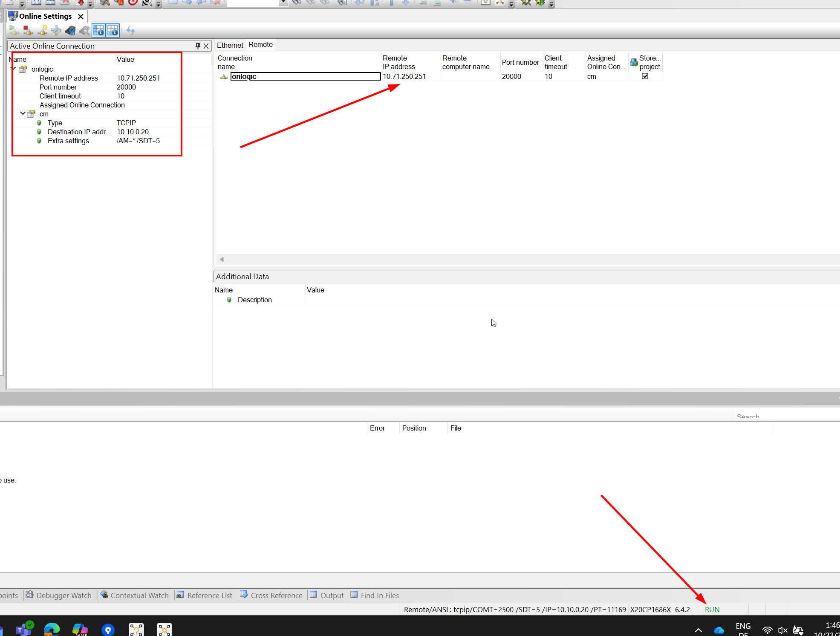Click the target search magnifier icon
The height and width of the screenshot is (636, 840).
click(x=84, y=30)
